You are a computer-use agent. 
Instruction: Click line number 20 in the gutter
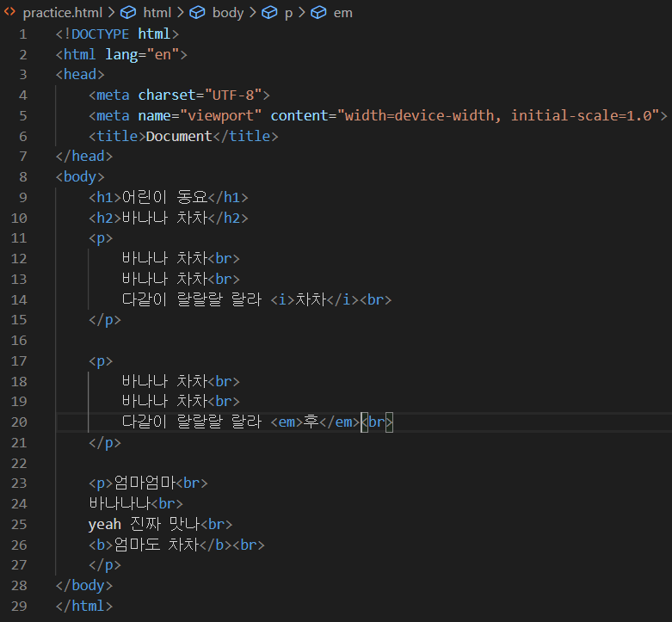click(x=19, y=422)
